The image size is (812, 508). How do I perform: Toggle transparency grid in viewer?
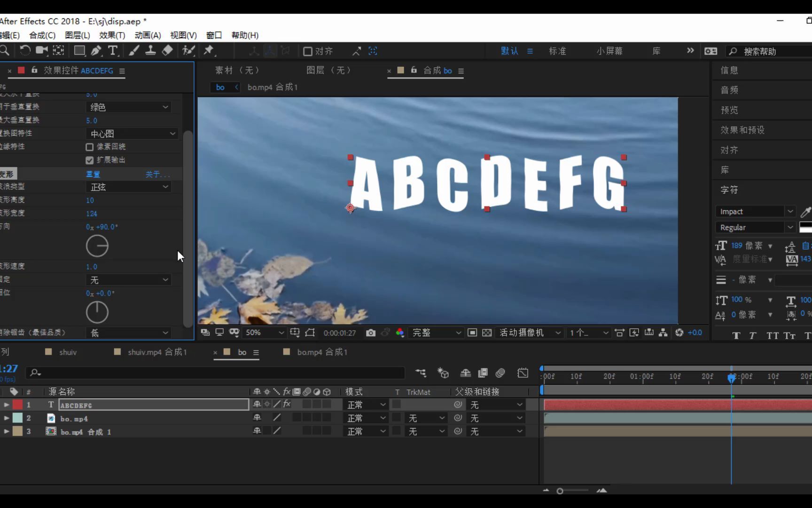(x=487, y=333)
